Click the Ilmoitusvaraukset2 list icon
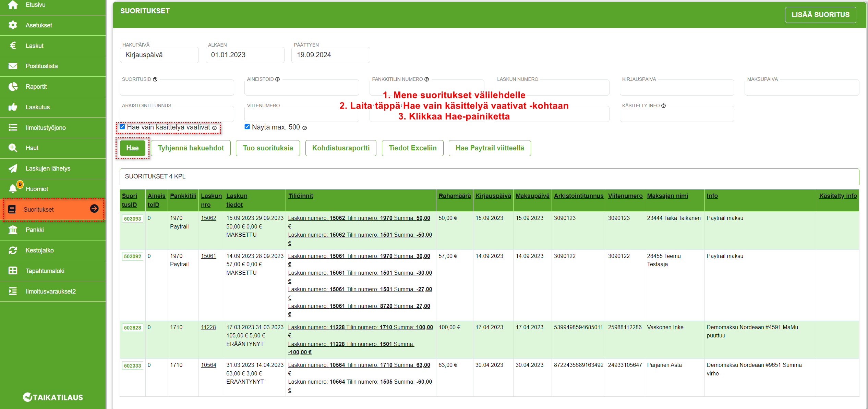Viewport: 868px width, 409px height. pos(13,291)
